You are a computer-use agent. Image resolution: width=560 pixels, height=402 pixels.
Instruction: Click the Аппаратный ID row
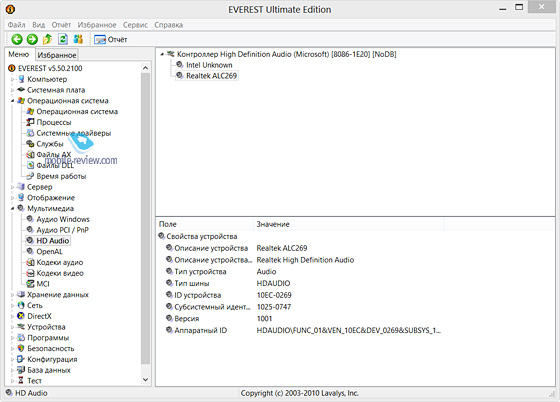(300, 331)
